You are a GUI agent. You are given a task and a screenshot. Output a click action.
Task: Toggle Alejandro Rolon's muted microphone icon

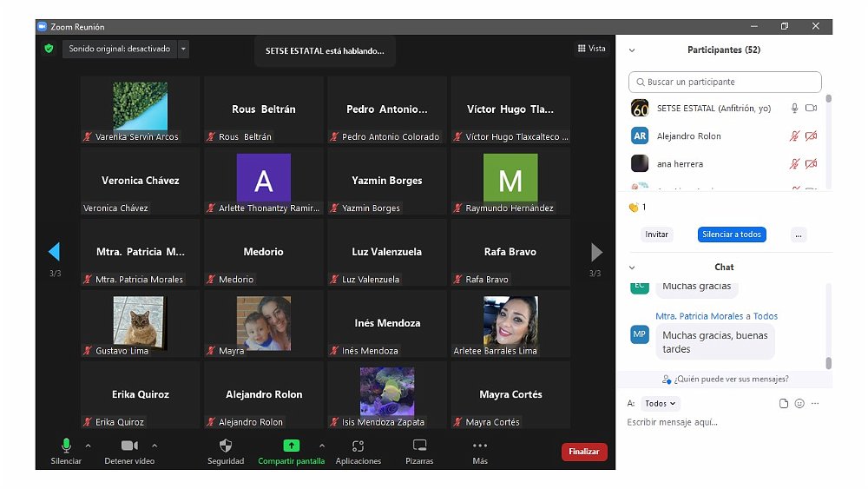pos(793,136)
